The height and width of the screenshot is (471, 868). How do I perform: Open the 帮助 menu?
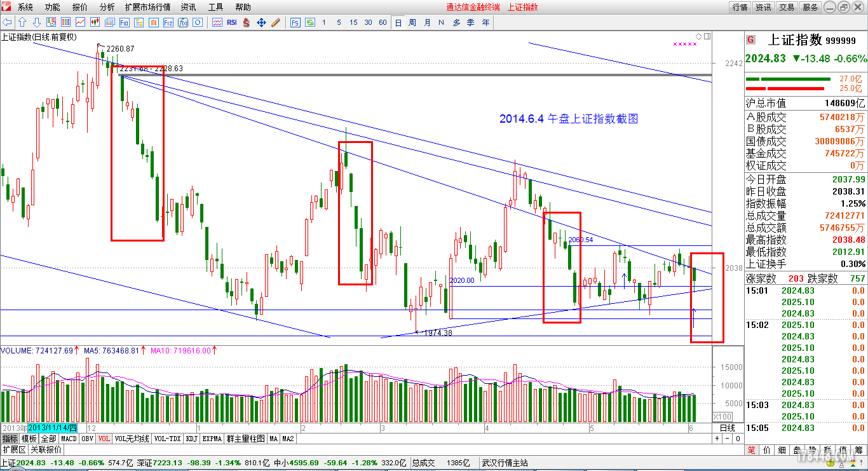pyautogui.click(x=243, y=7)
